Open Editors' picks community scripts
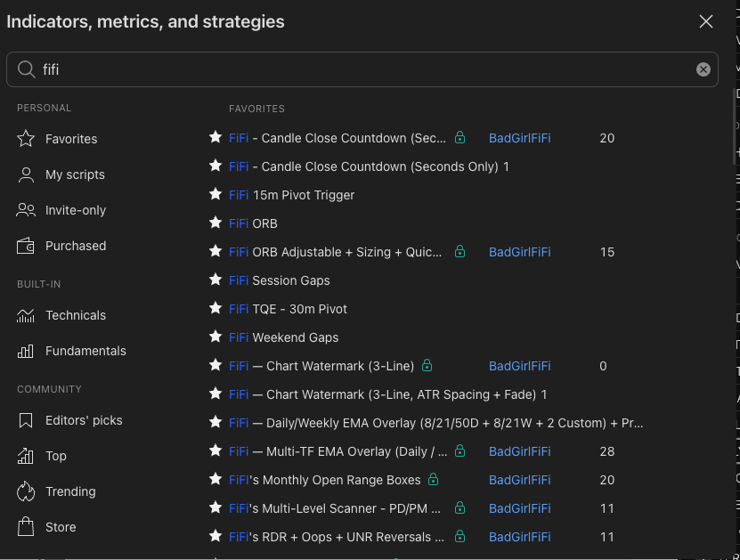 click(84, 420)
